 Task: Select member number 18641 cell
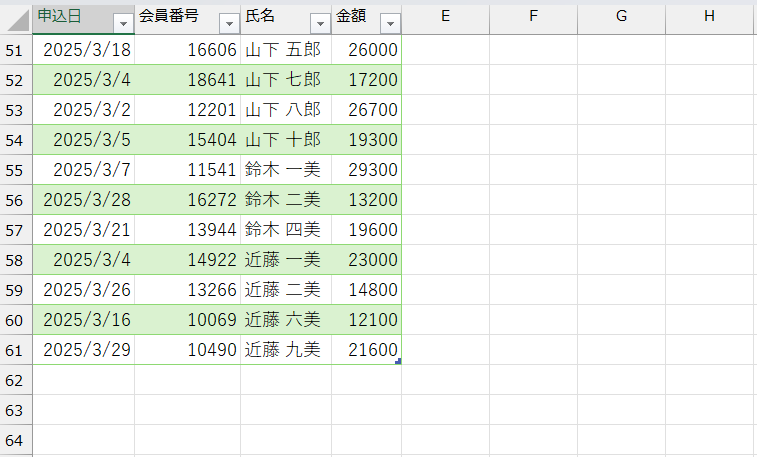click(x=187, y=80)
